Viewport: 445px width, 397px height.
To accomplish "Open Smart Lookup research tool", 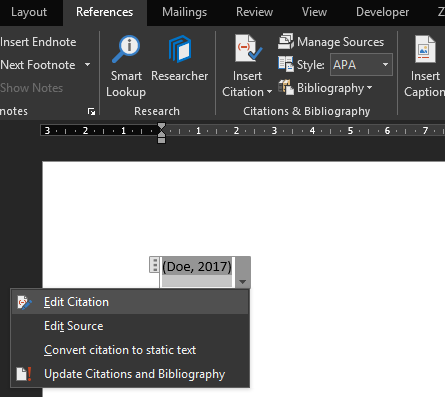I will (x=126, y=66).
